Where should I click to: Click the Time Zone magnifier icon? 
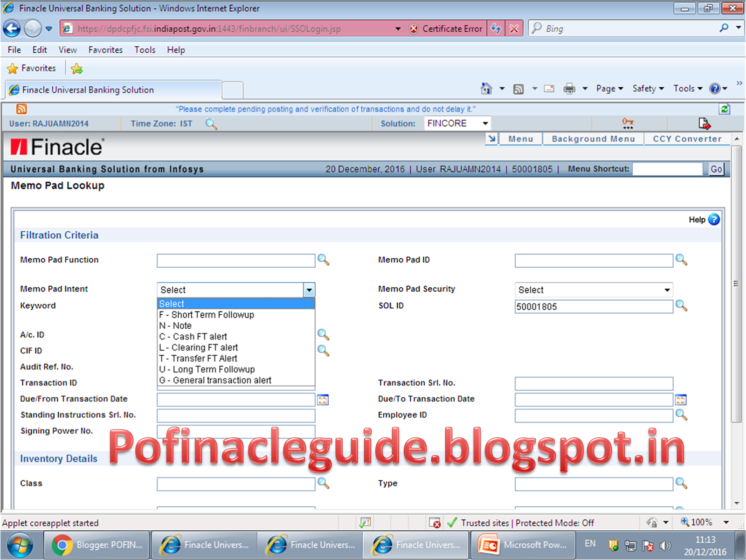[x=211, y=124]
